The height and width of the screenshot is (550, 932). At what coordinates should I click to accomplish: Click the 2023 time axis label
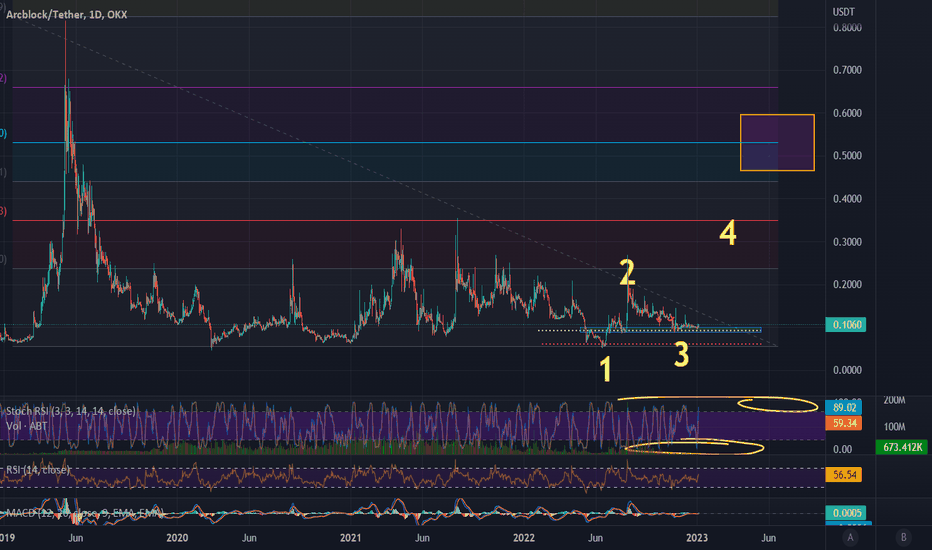click(x=697, y=538)
